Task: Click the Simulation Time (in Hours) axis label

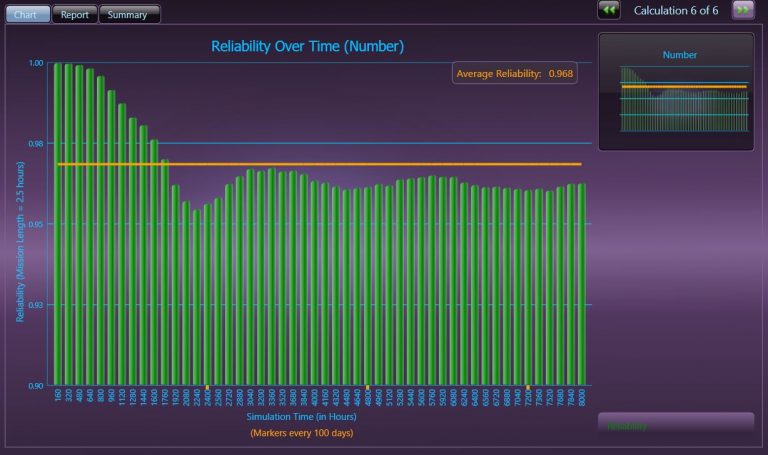Action: click(x=301, y=416)
